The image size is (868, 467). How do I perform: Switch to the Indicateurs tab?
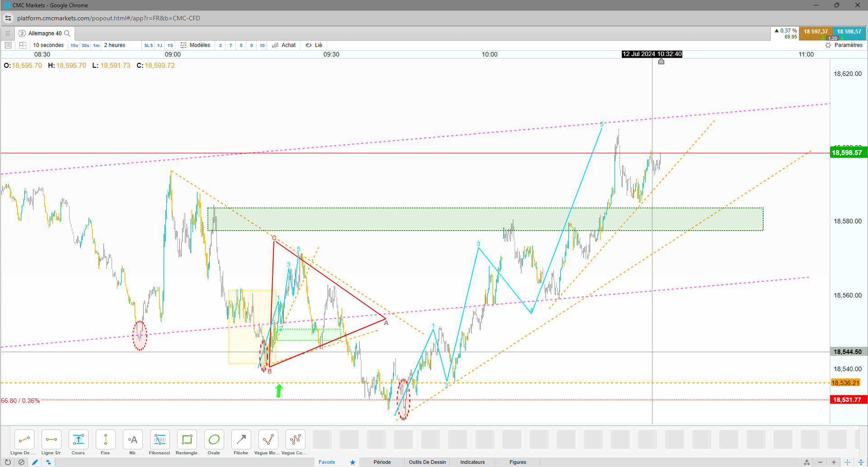coord(473,462)
